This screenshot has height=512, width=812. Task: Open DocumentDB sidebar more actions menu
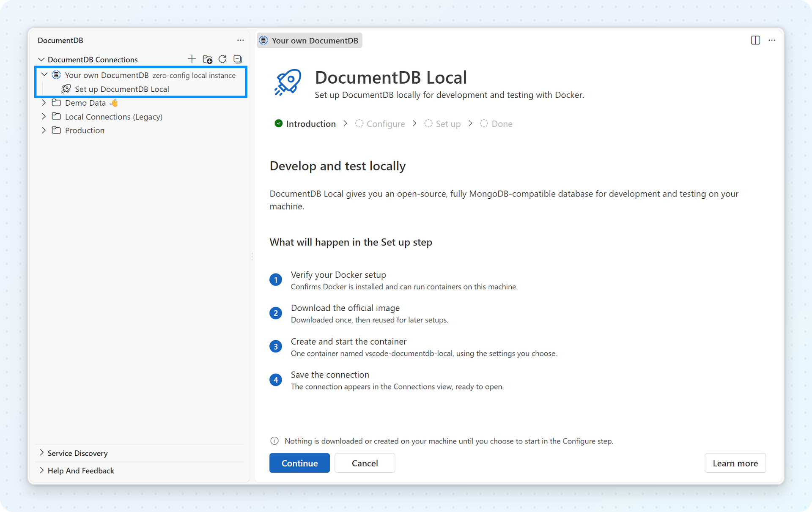click(240, 40)
